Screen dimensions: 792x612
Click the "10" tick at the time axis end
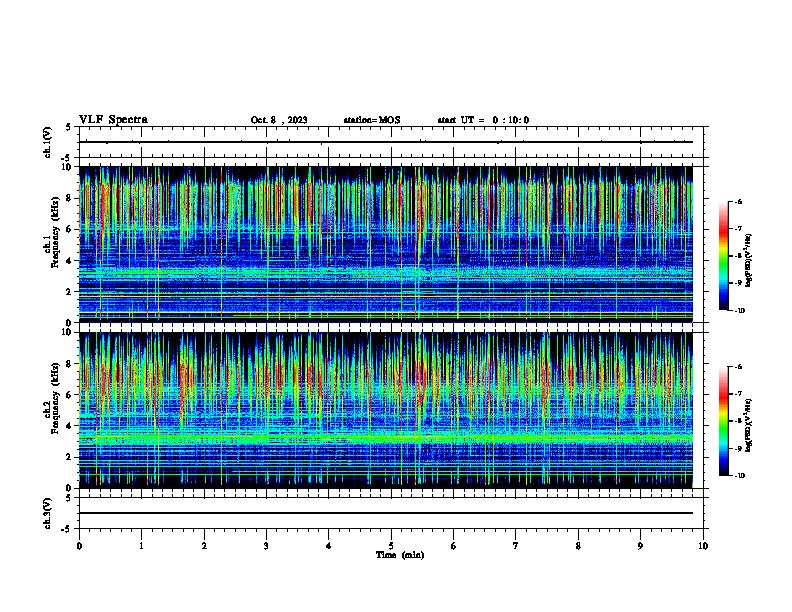tap(703, 546)
